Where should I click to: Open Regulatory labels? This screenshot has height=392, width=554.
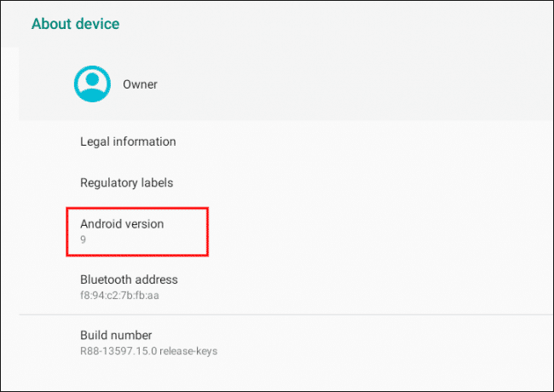click(126, 182)
